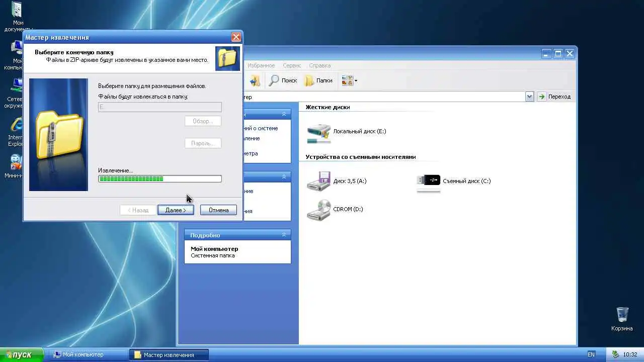Click the large zipped folder illustration
This screenshot has width=644, height=362.
pyautogui.click(x=58, y=135)
